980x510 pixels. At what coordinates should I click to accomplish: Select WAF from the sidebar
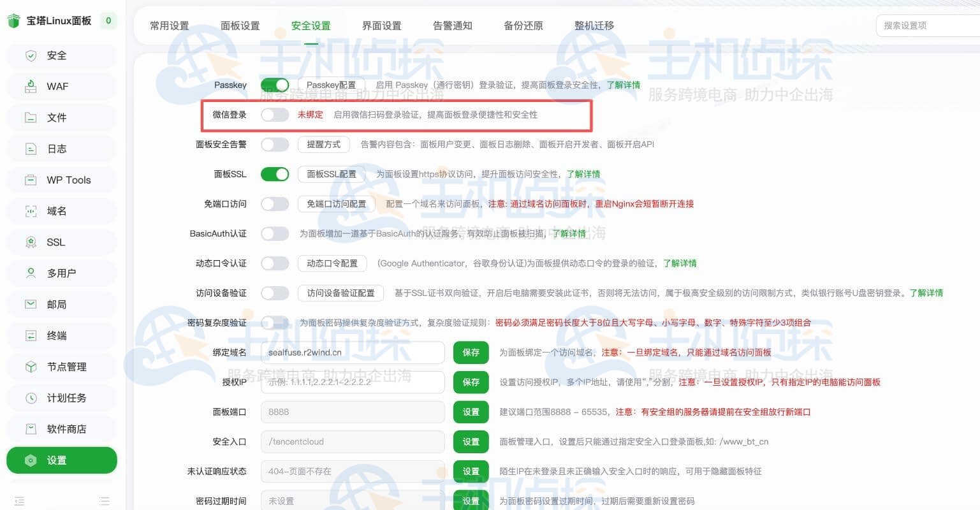(56, 86)
